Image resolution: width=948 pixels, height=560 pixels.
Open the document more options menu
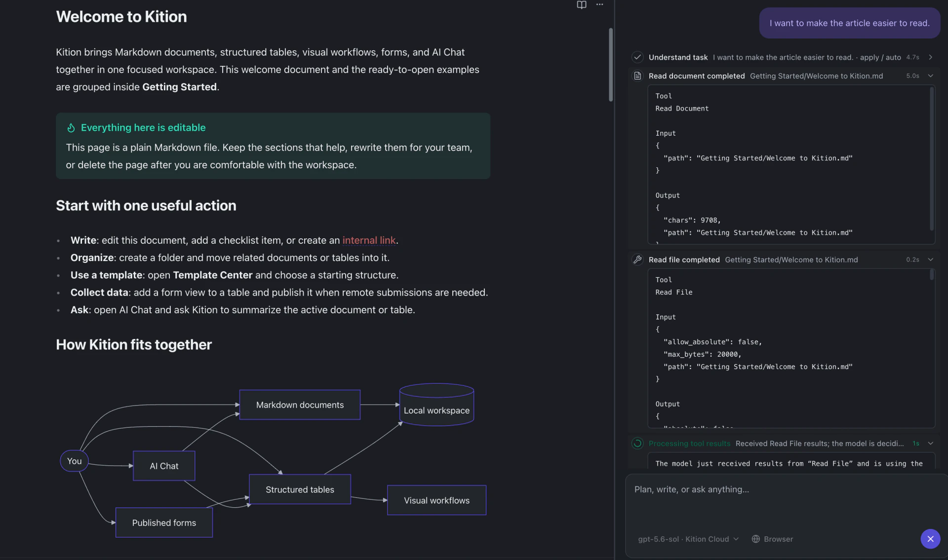[599, 4]
